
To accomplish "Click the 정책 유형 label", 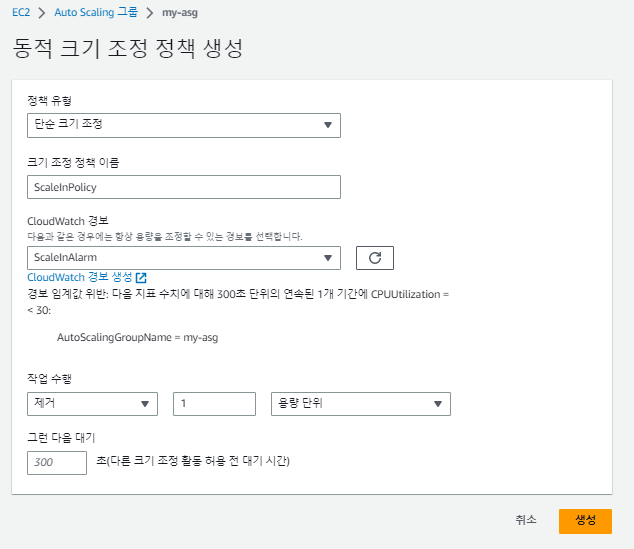I will (49, 100).
